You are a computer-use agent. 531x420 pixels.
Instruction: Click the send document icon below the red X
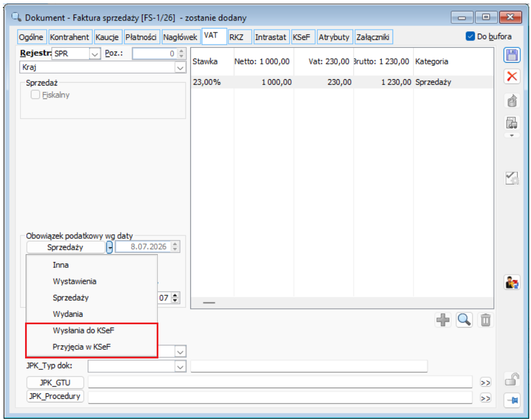512,101
